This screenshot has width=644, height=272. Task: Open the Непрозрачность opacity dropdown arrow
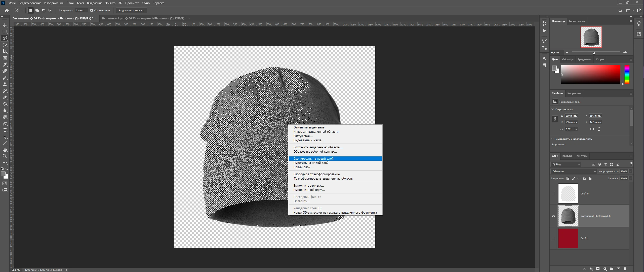[630, 172]
